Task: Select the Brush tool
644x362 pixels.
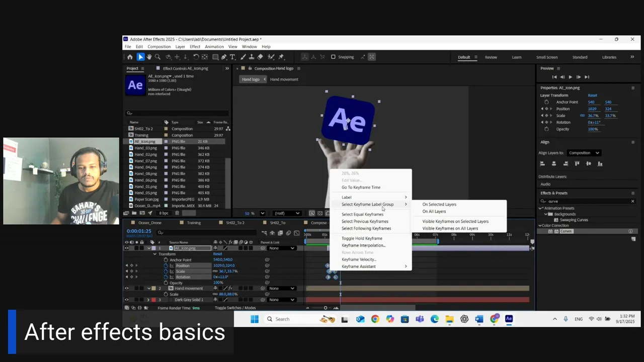Action: coord(243,57)
